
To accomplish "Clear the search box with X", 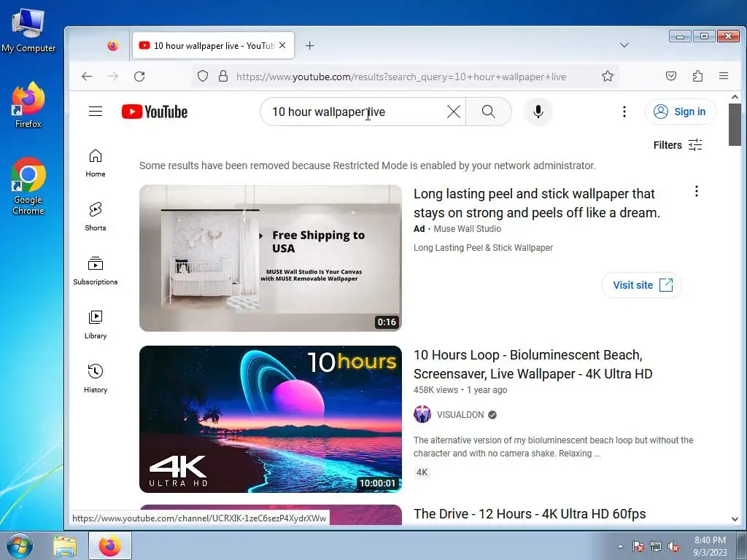I will click(x=454, y=112).
